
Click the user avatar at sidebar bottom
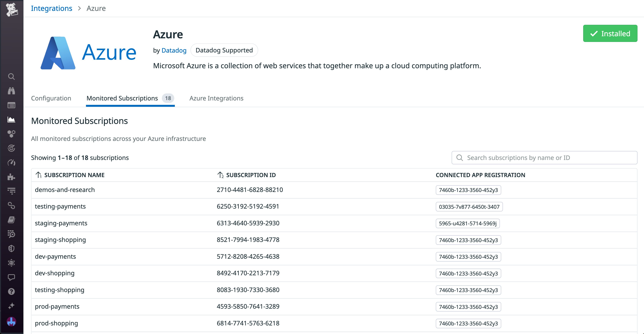tap(11, 321)
